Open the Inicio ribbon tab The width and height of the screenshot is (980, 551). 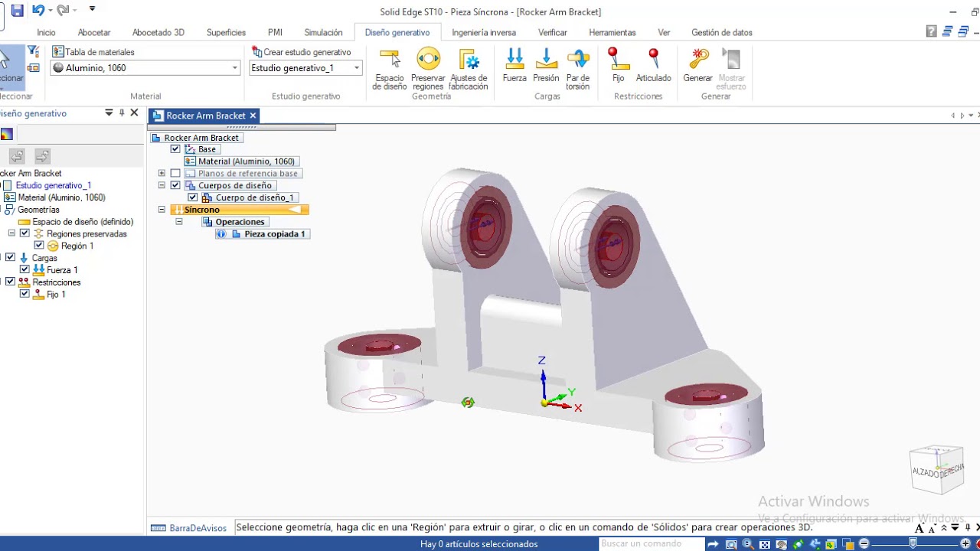click(46, 32)
